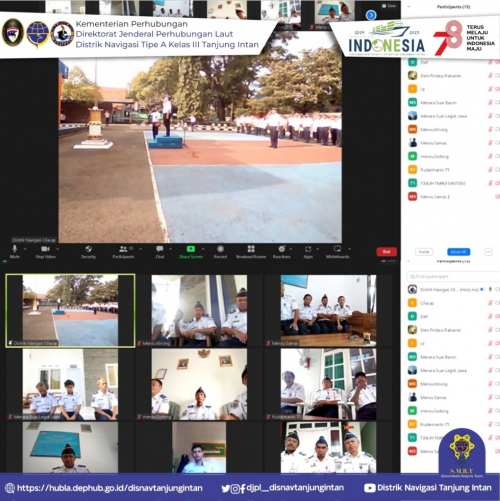Screen dimensions: 500x501
Task: Toggle muted mic for Menara Suar Legok Jawa in lower list
Action: (x=490, y=370)
